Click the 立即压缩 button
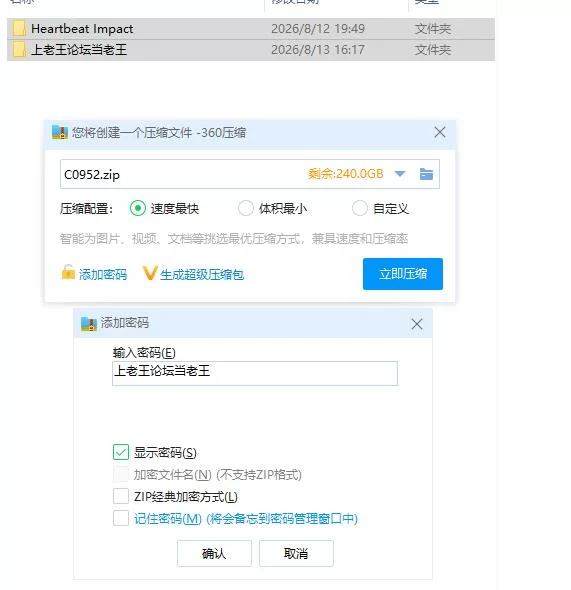The height and width of the screenshot is (590, 571). pyautogui.click(x=403, y=274)
